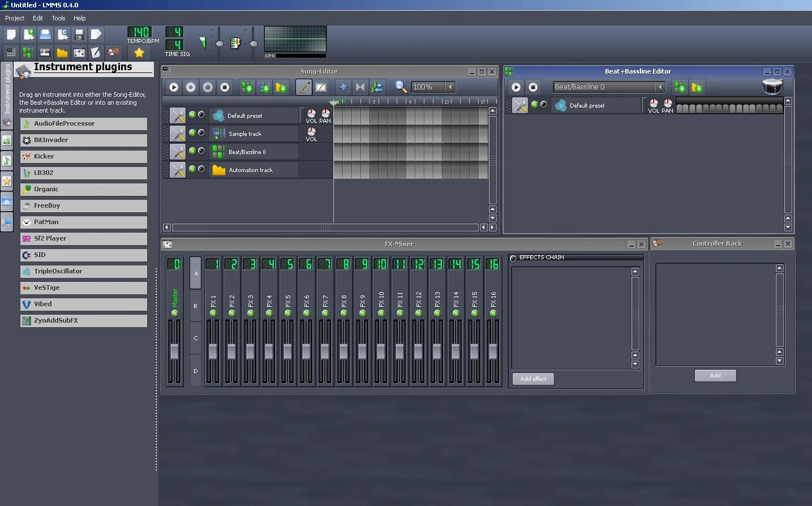Add beat/bassline in the Beat+Bassline Editor toolbar

pos(680,87)
